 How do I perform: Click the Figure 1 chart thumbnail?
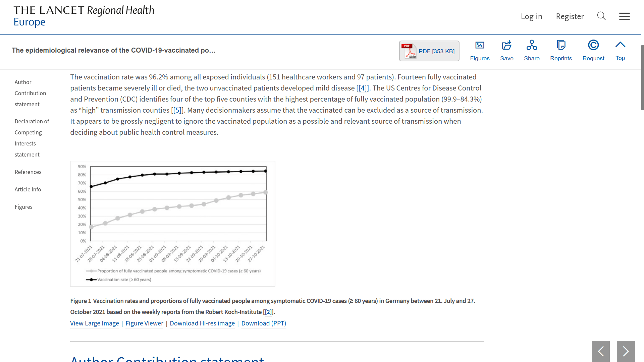[x=173, y=224]
